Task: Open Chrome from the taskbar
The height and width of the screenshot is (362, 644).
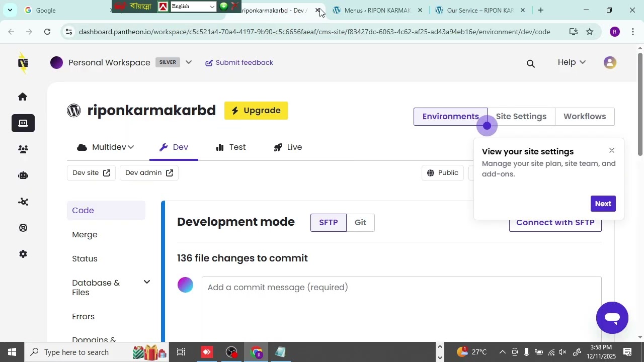Action: pos(257,352)
